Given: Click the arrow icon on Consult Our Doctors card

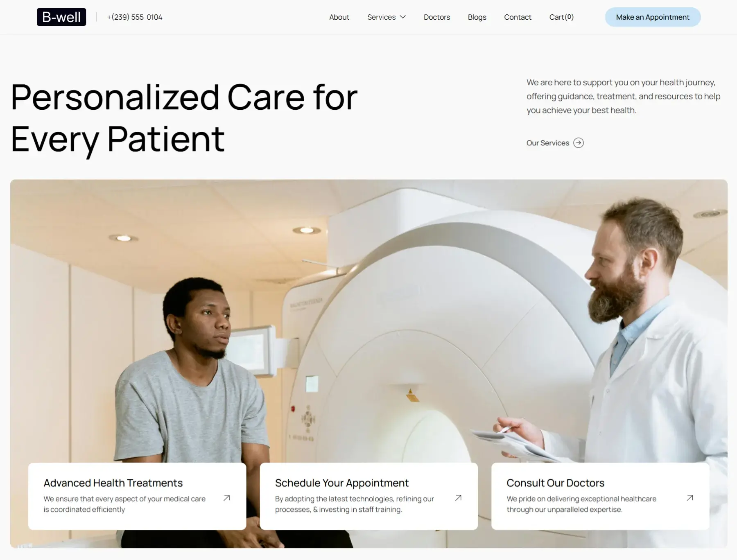Looking at the screenshot, I should [x=690, y=498].
